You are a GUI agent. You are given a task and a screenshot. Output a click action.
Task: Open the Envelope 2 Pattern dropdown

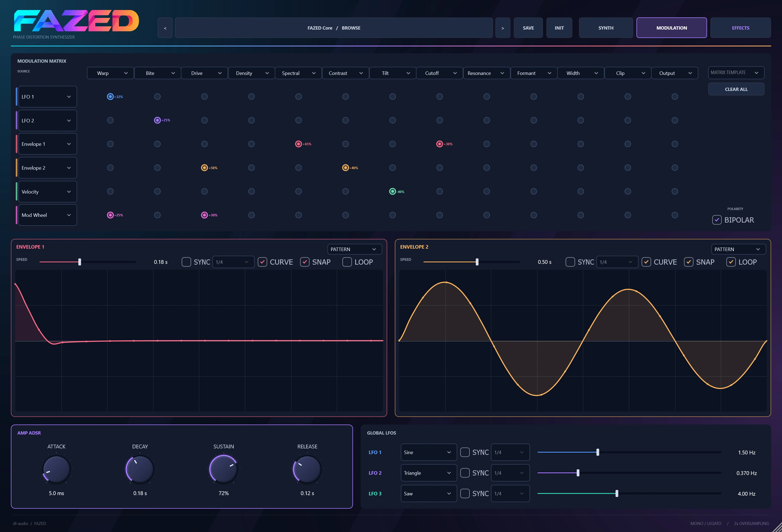[x=738, y=249]
